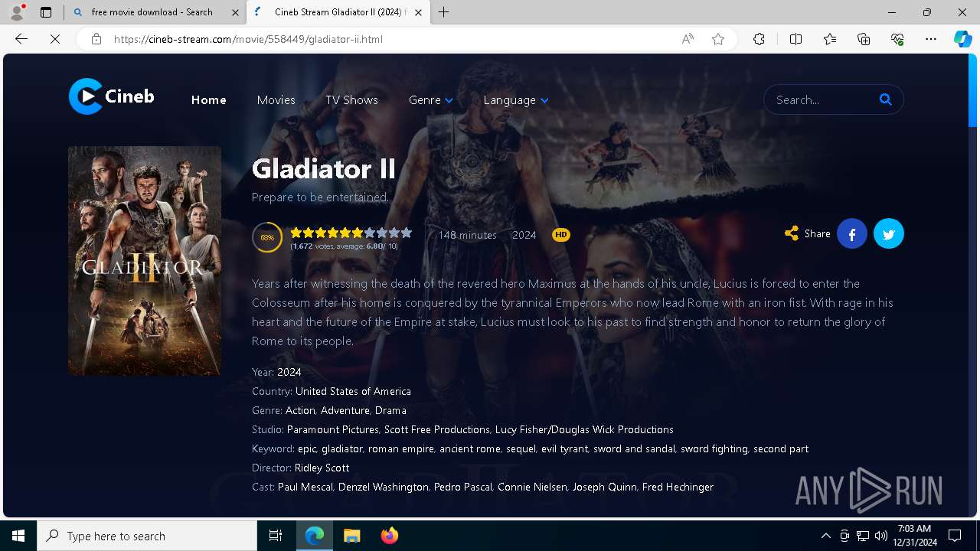Share on Twitter icon

coord(889,234)
